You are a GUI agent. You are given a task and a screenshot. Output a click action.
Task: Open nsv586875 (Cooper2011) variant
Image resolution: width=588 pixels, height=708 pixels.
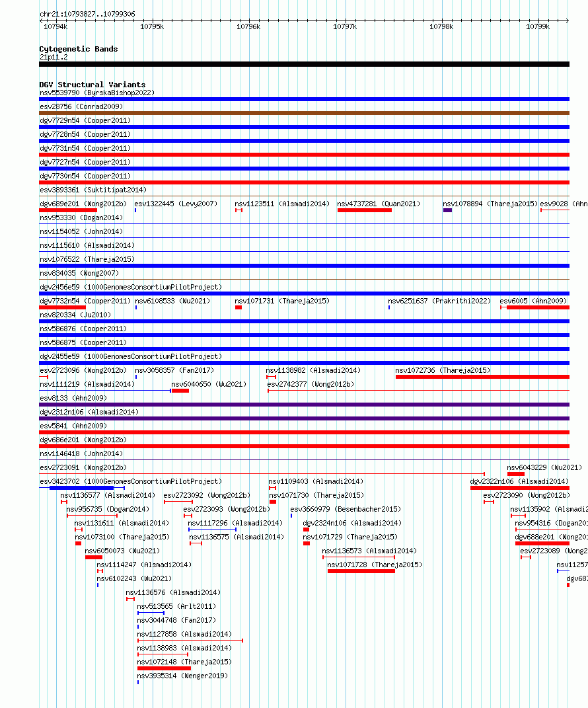click(83, 342)
